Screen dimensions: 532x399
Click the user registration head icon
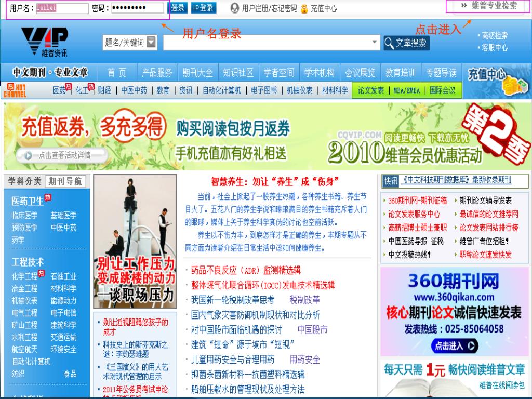click(234, 8)
